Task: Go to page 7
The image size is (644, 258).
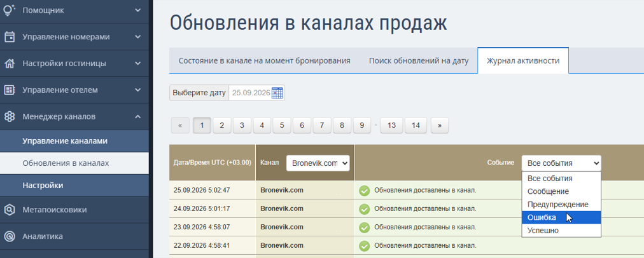Action: coord(322,126)
